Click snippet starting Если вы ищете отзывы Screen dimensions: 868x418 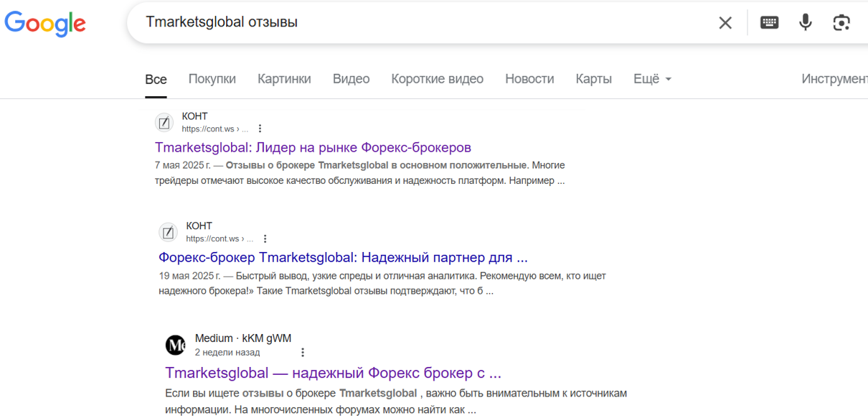(x=396, y=401)
